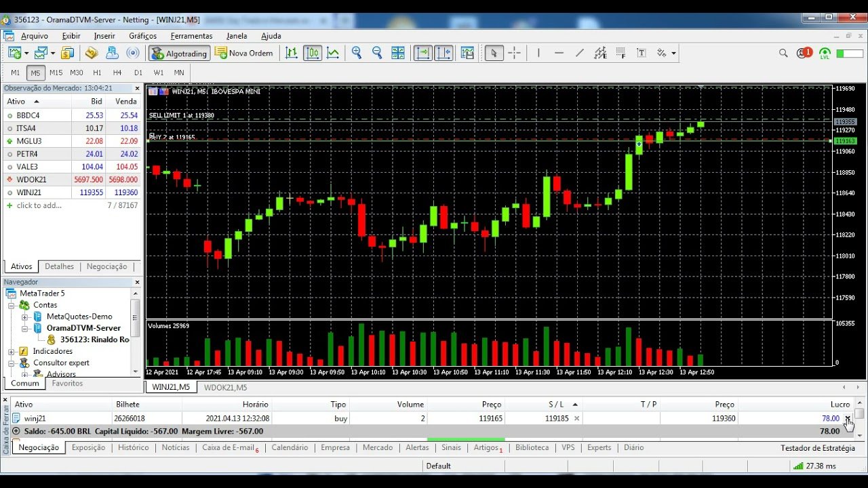This screenshot has height=488, width=868.
Task: Toggle the Algotrading button
Action: click(178, 53)
